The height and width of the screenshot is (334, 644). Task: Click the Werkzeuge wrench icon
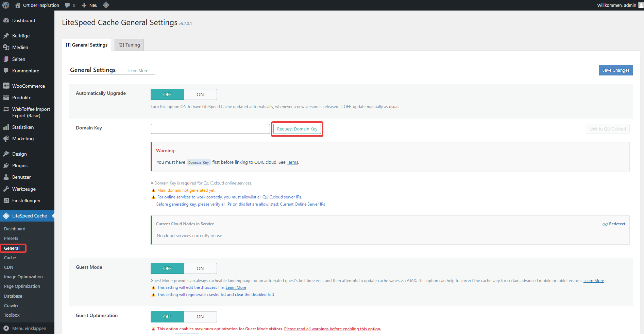click(6, 189)
